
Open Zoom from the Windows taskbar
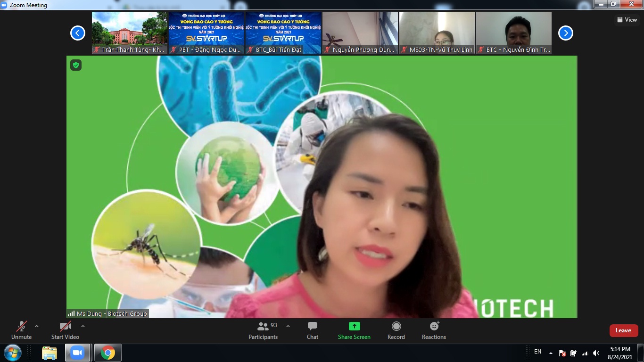click(x=77, y=353)
